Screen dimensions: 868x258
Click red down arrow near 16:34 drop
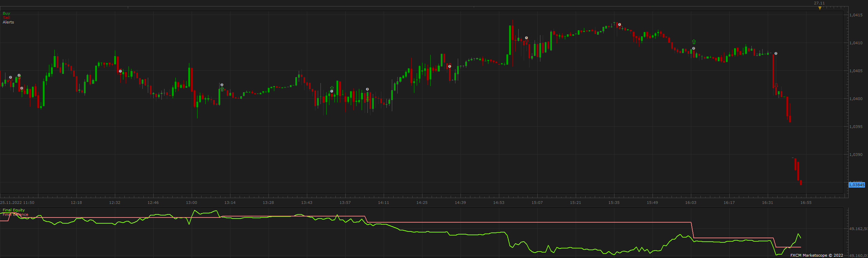[776, 85]
